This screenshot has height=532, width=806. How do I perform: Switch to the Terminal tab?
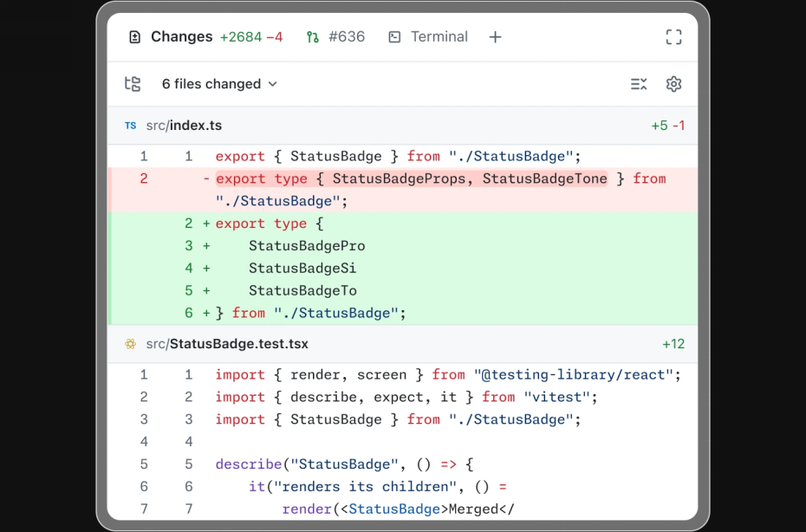click(x=428, y=37)
